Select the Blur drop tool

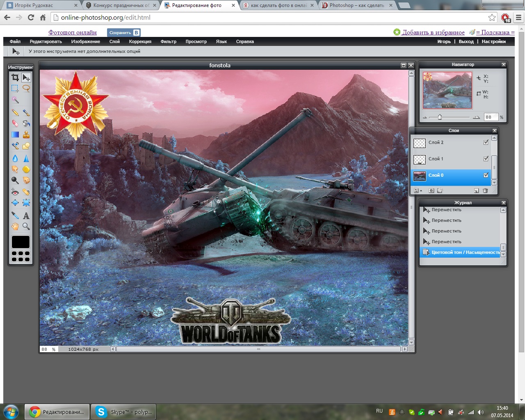click(x=15, y=158)
